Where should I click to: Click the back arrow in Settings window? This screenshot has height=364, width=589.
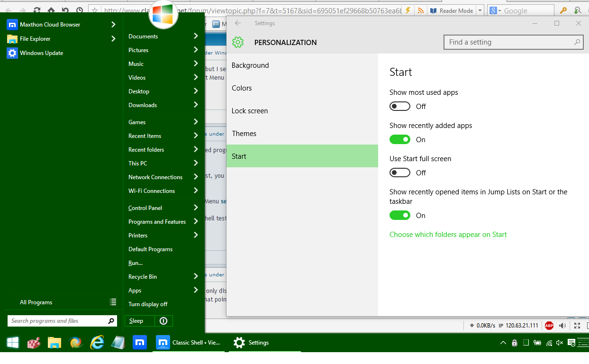(x=238, y=23)
